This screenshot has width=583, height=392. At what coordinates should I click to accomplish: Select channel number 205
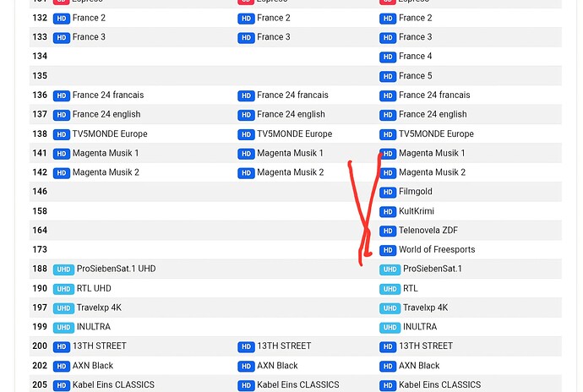pyautogui.click(x=40, y=385)
